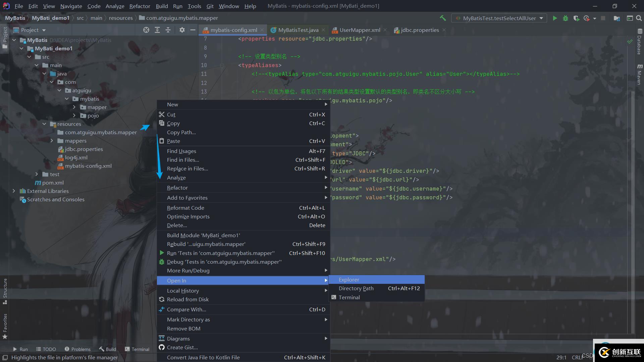Open the Build tool window
This screenshot has height=362, width=644.
pos(107,349)
